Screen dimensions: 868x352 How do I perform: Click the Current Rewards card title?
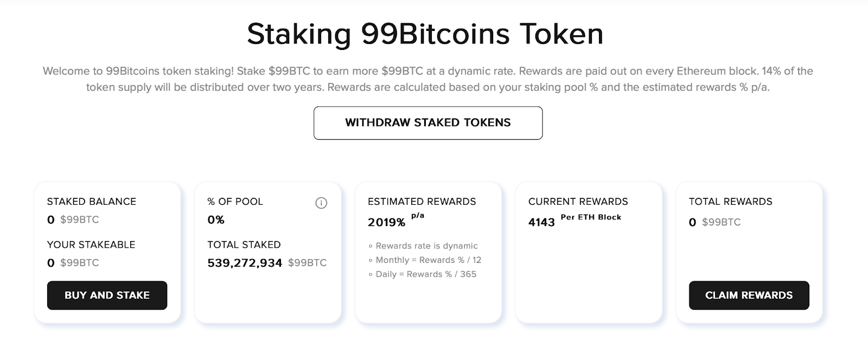(x=578, y=202)
